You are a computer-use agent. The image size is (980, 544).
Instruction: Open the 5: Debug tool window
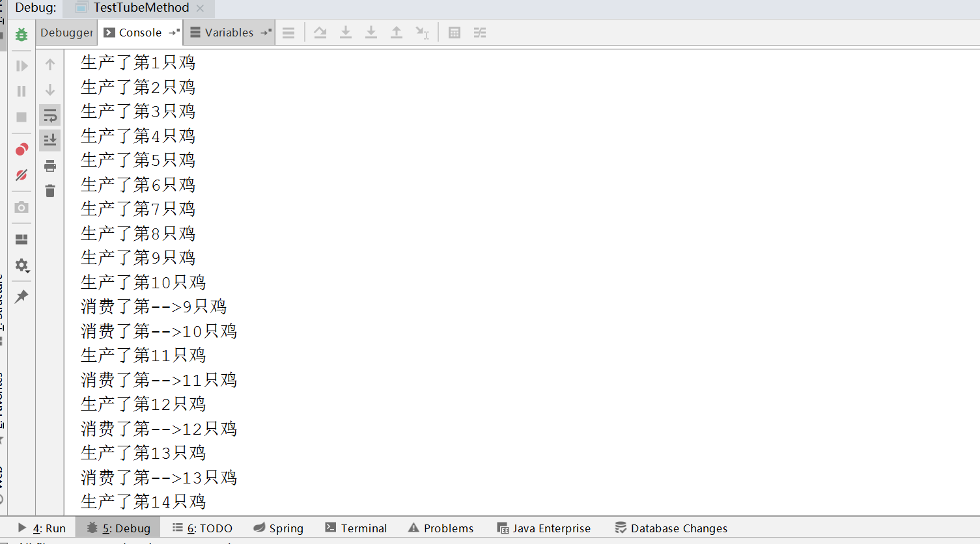pos(119,528)
